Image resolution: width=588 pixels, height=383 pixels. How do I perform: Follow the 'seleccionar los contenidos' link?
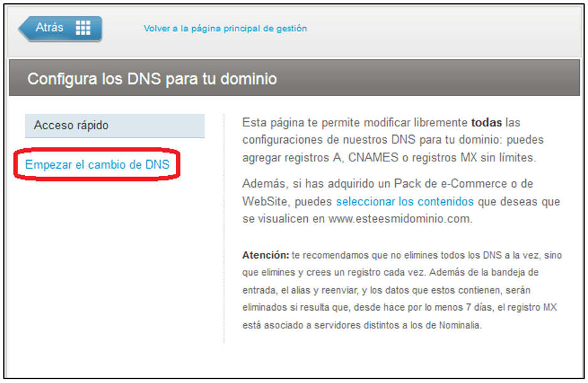(x=405, y=202)
